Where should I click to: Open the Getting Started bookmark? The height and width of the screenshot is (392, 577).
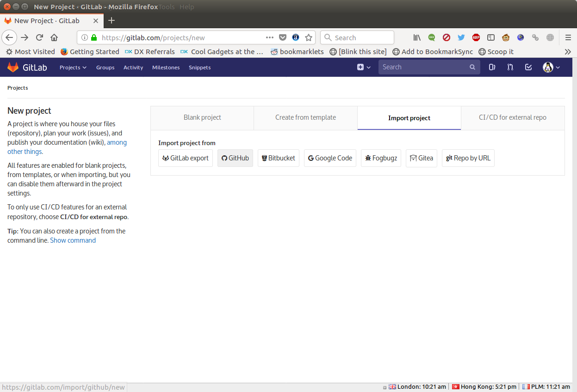click(x=90, y=52)
